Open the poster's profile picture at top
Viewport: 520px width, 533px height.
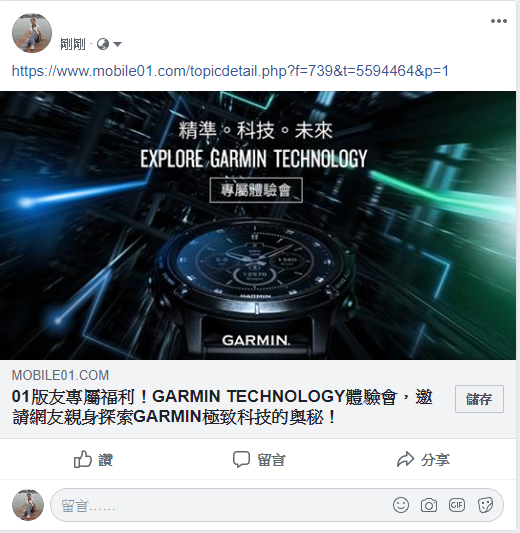pos(32,33)
